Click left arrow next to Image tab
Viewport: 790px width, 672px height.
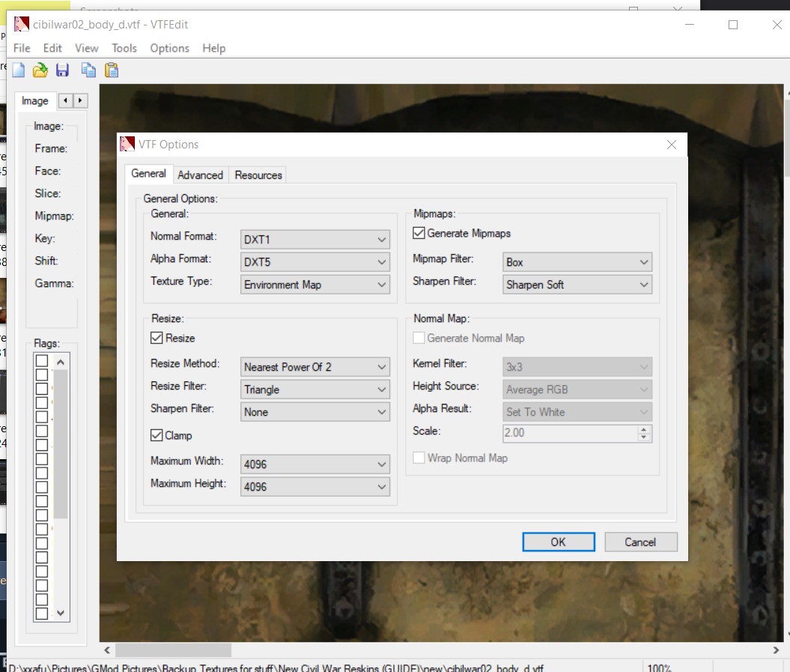click(65, 100)
